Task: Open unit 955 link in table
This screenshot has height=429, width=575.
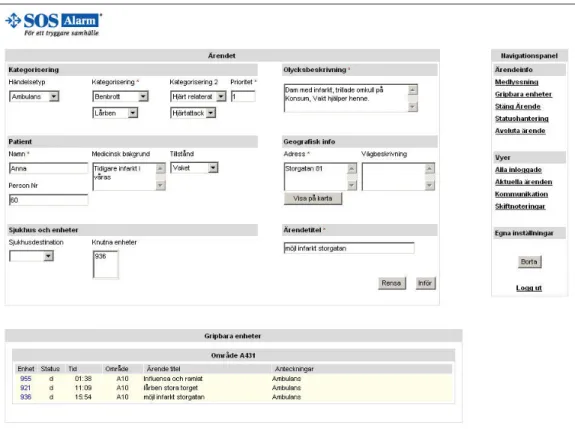Action: (x=26, y=378)
